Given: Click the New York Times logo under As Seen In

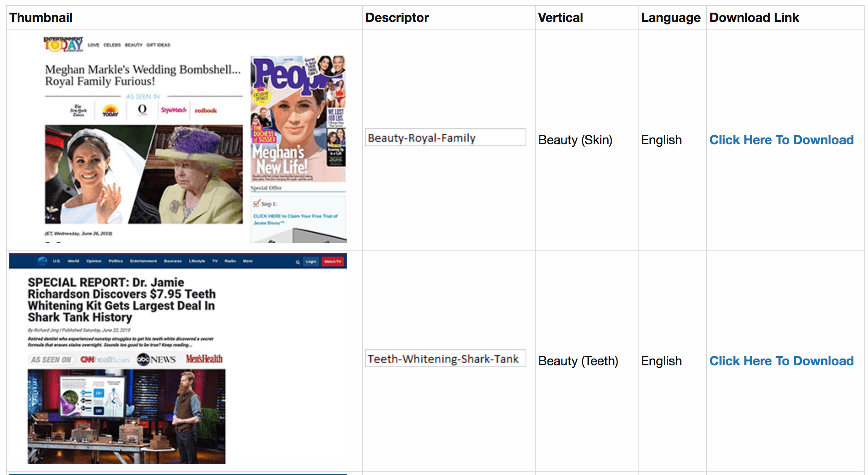Looking at the screenshot, I should pyautogui.click(x=78, y=110).
